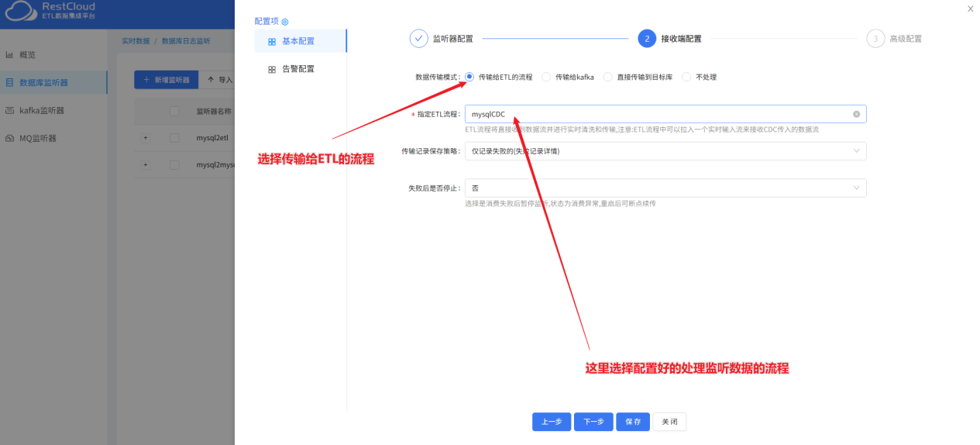This screenshot has width=980, height=445.
Task: Open MQ监听器 in sidebar
Action: click(x=53, y=138)
